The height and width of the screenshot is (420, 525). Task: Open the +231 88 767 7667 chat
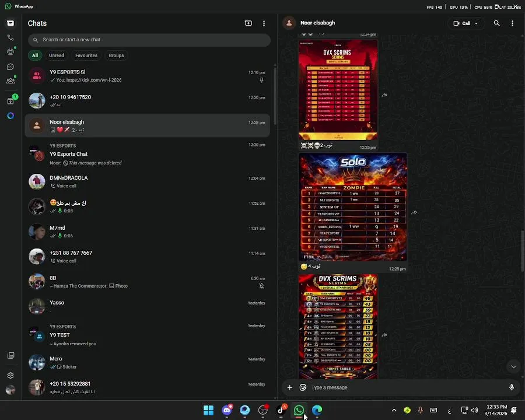click(x=148, y=257)
